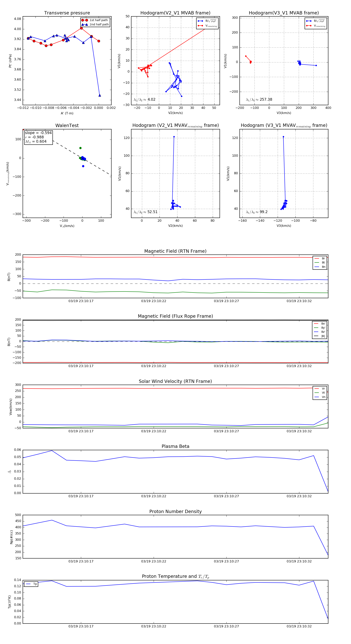Click the 'Proton Number Density' title
Viewport: 351px width, 644px height.
[175, 511]
